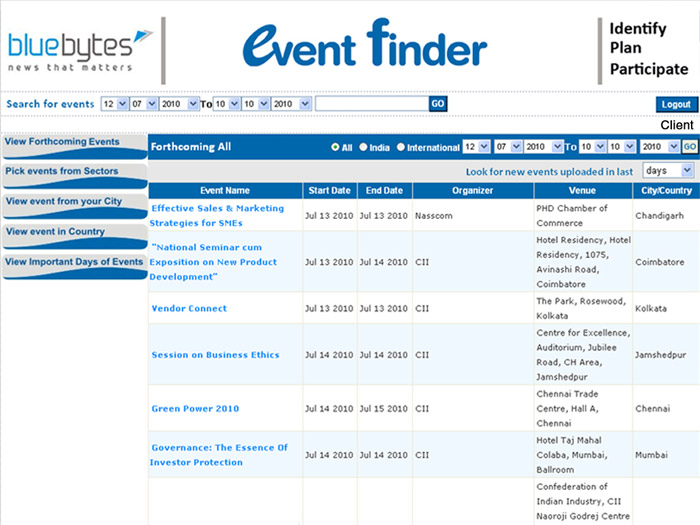Open Forthcoming bar end day dropdown
Screen dimensions: 700x525
[592, 146]
